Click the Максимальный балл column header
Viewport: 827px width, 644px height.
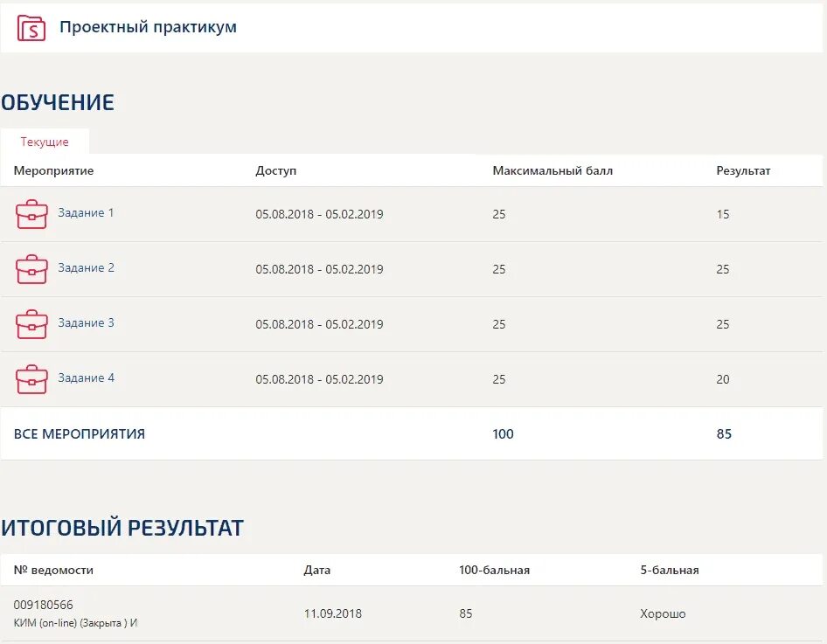(x=552, y=171)
